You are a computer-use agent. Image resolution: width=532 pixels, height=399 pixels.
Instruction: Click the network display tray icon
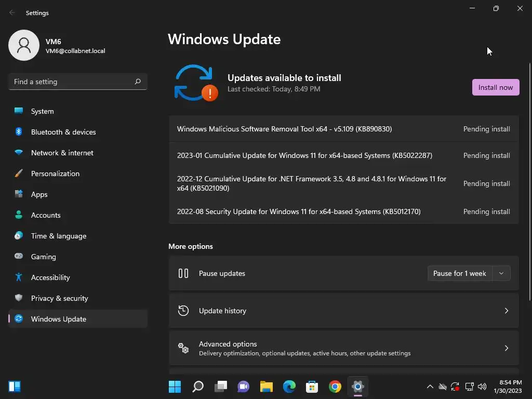(x=469, y=387)
